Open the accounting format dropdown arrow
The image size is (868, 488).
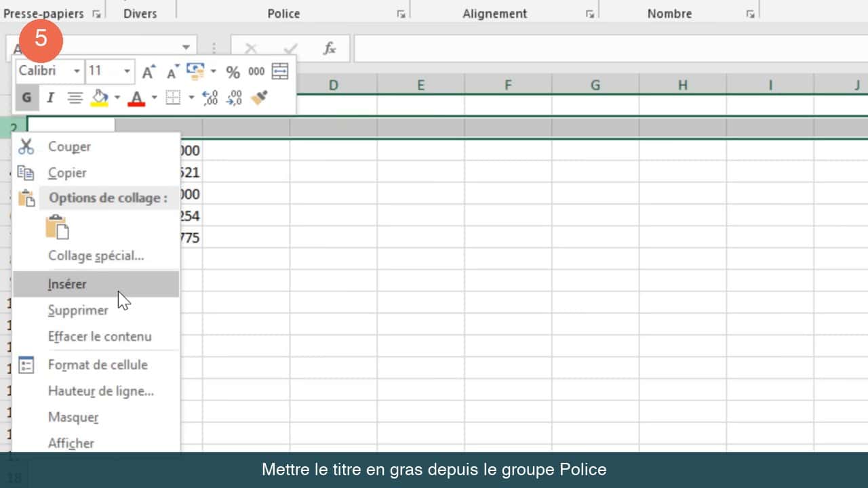[213, 71]
